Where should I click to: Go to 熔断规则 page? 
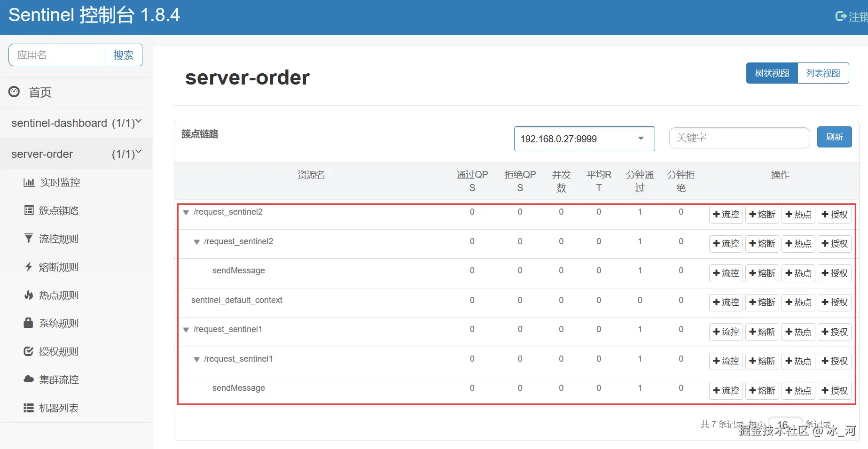point(59,267)
